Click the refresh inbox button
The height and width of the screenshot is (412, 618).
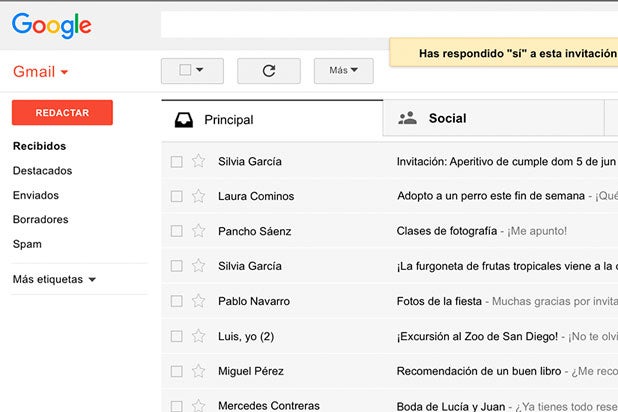(x=268, y=71)
